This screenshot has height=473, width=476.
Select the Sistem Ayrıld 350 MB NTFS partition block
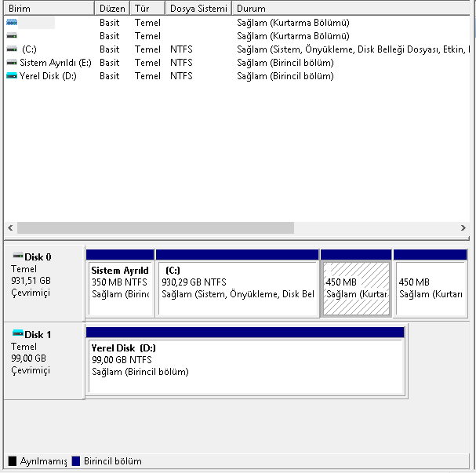120,283
